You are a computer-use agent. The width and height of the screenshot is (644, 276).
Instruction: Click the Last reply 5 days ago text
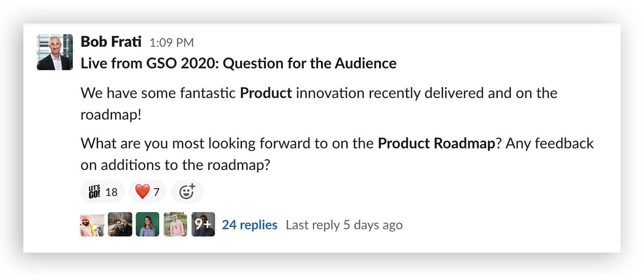(x=344, y=225)
